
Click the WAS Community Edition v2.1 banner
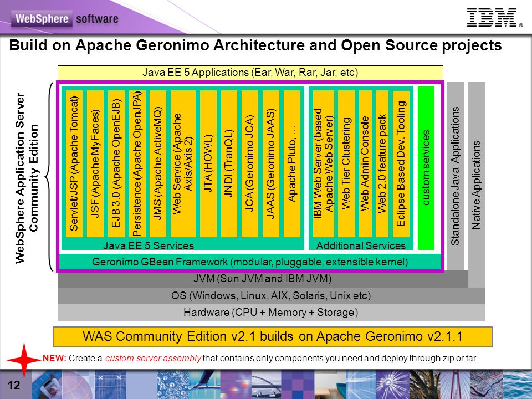pos(273,336)
